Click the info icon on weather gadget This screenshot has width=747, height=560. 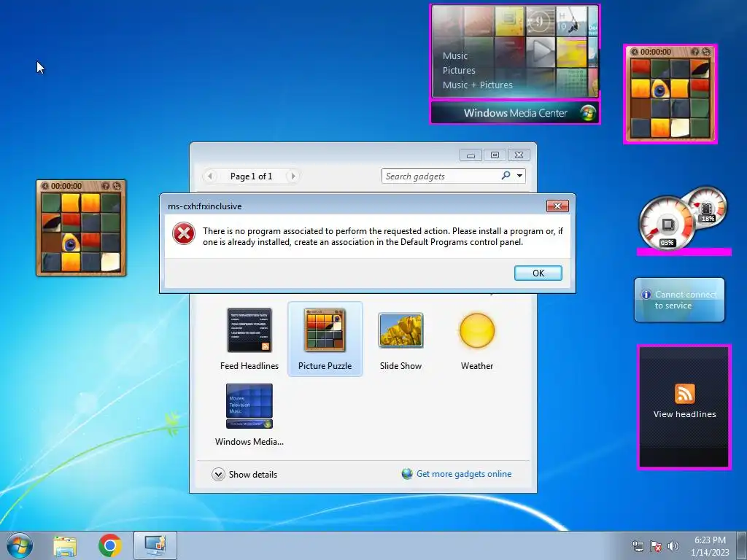point(646,295)
